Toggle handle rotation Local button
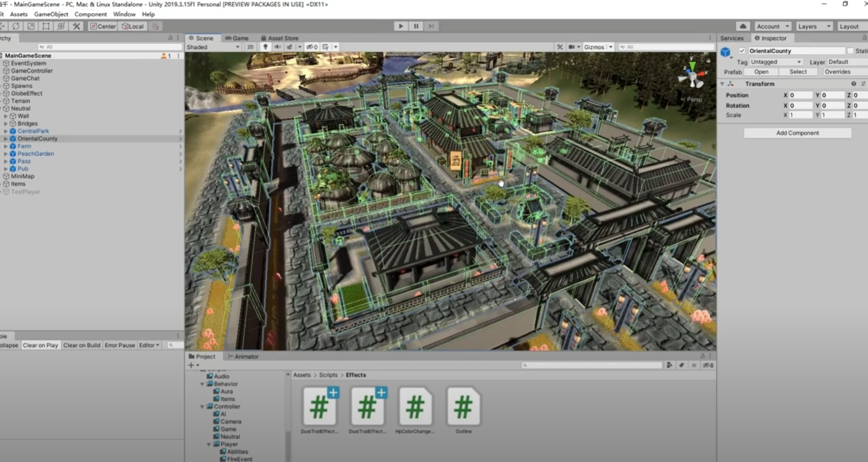 coord(133,26)
